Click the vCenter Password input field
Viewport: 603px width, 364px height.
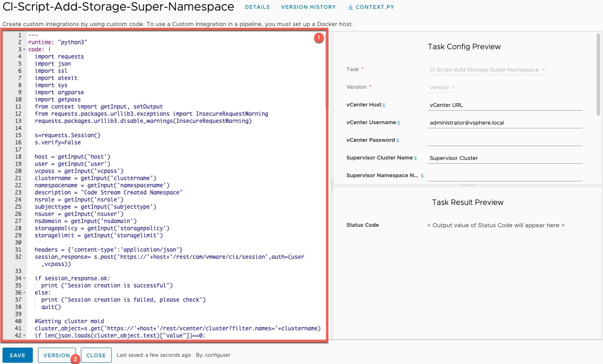pos(504,141)
